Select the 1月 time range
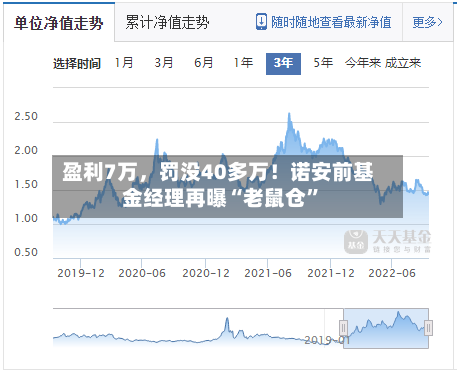457x373 pixels. pos(124,63)
